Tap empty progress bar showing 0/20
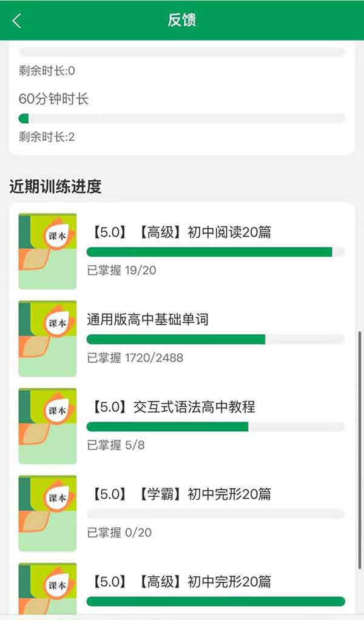 (215, 514)
